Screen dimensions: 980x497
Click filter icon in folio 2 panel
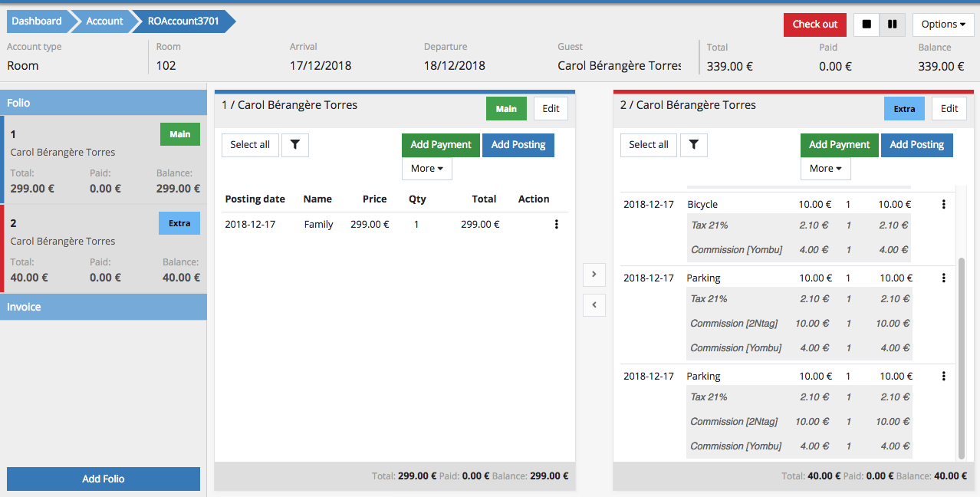(x=694, y=145)
